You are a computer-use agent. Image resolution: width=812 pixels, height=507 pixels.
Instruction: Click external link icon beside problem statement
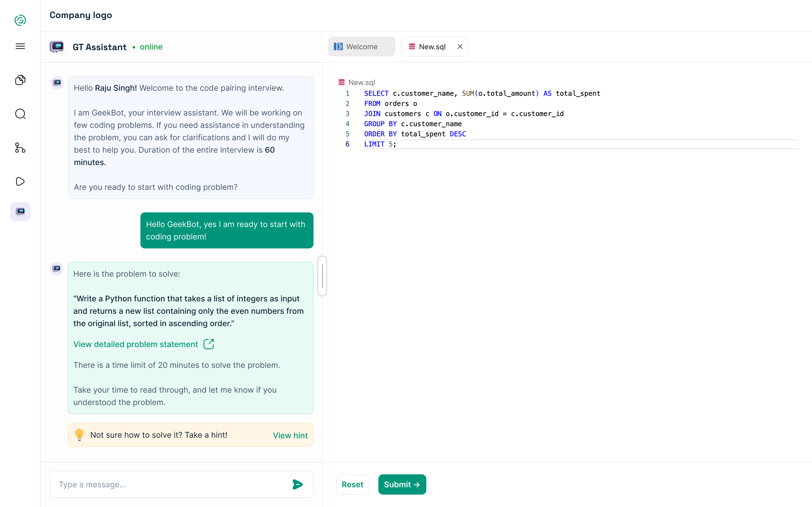[209, 344]
